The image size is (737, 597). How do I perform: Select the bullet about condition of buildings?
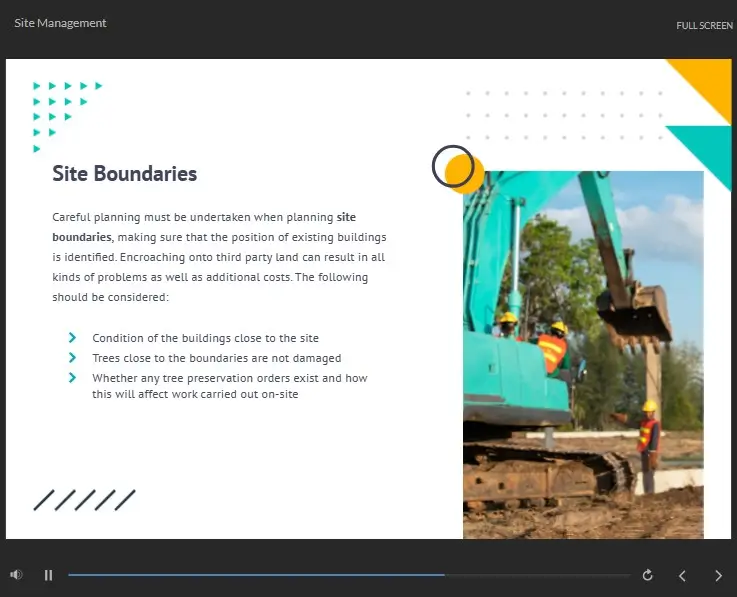(205, 338)
